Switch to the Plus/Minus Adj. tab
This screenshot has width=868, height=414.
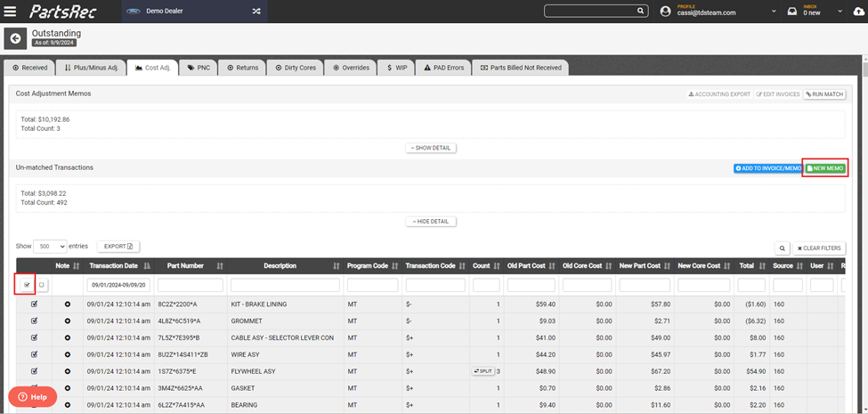point(92,68)
